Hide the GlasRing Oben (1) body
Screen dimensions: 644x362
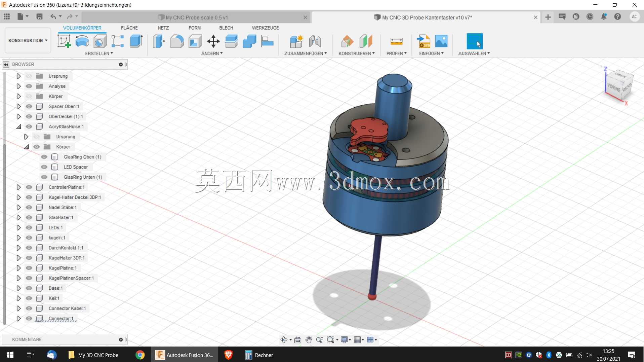pos(44,157)
